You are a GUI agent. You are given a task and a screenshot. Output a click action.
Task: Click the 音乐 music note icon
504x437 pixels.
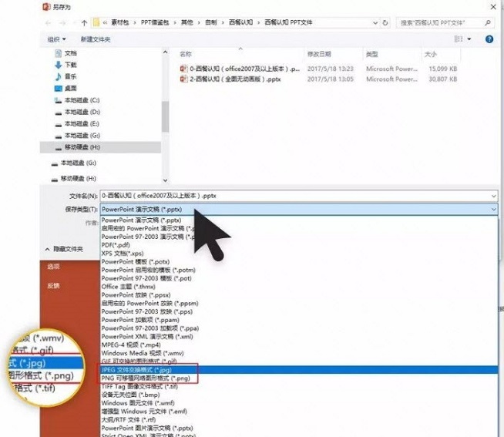pos(58,76)
